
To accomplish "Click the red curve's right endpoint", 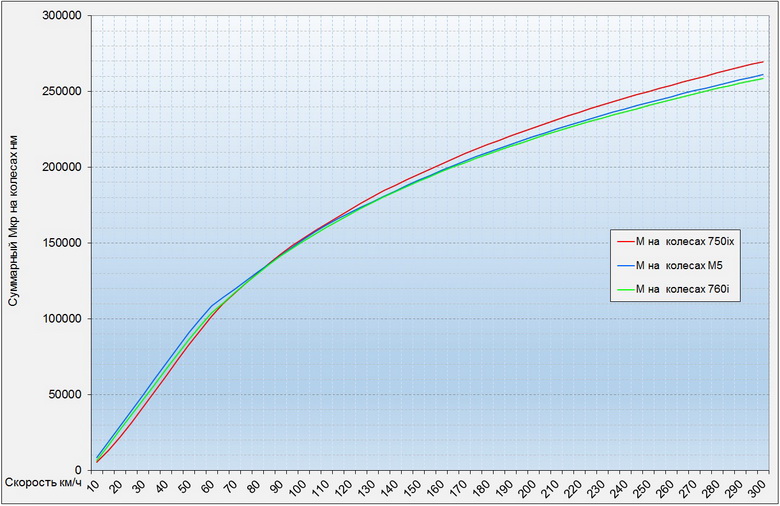I will click(763, 62).
